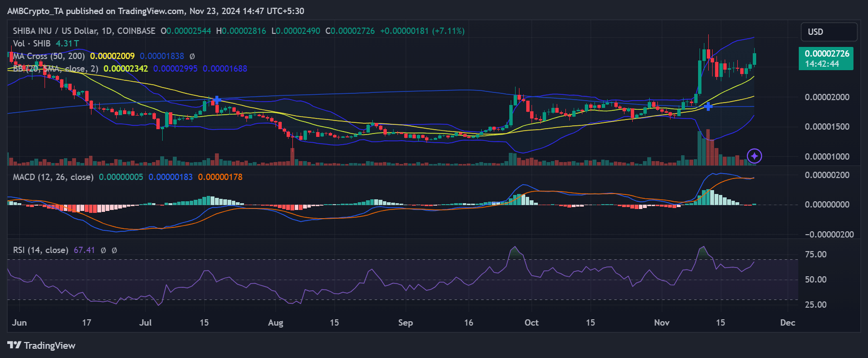
Task: Click the BB basis value 0.00002342
Action: pos(126,69)
